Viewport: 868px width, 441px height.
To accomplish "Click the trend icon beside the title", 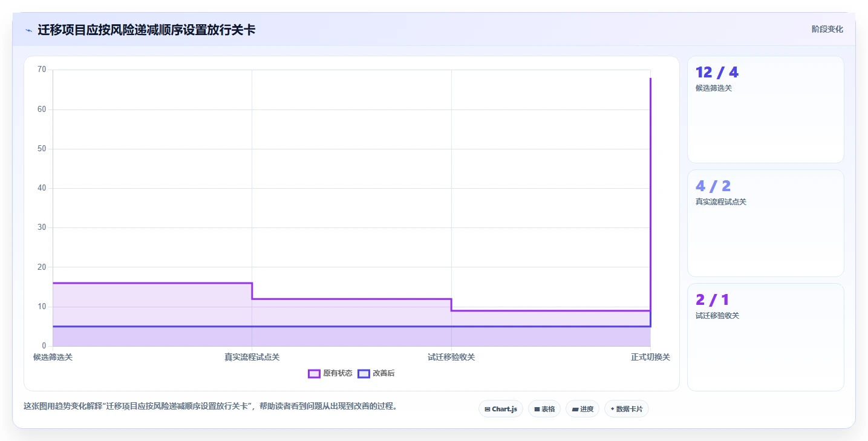I will (x=28, y=30).
